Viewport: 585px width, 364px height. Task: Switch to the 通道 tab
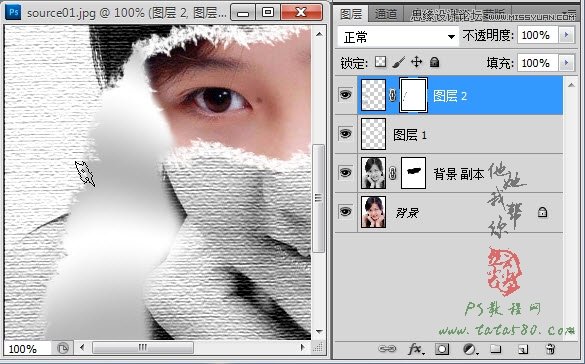pos(386,14)
